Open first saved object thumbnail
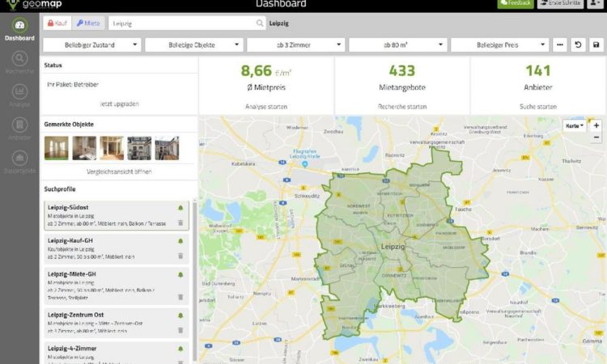607x364 pixels. (57, 148)
